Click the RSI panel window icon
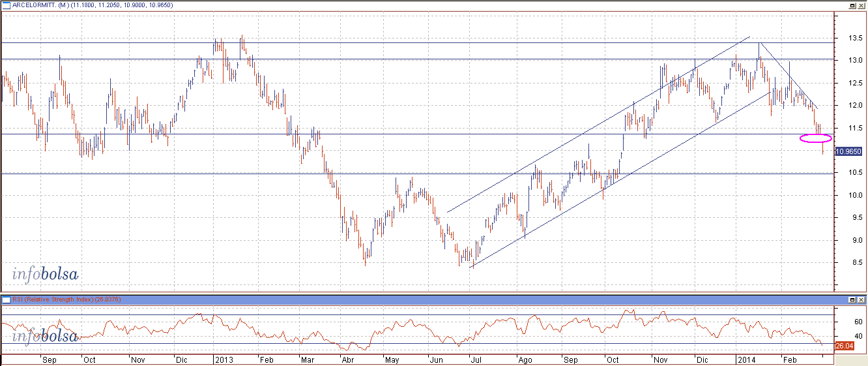The image size is (868, 366). point(6,299)
